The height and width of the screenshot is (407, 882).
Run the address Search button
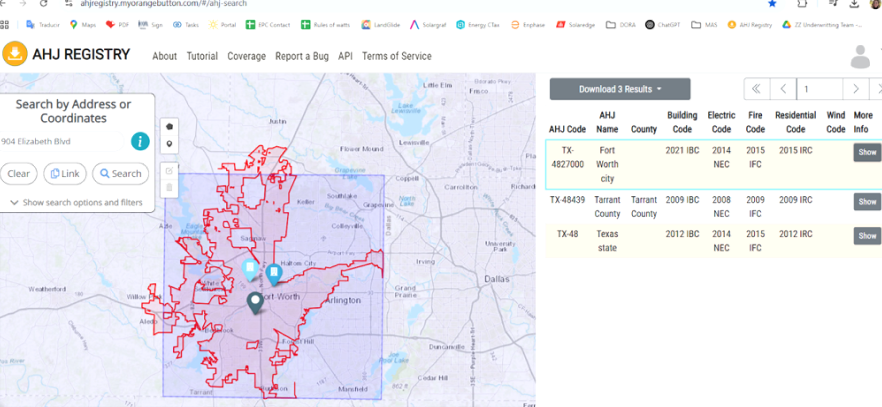click(x=120, y=174)
